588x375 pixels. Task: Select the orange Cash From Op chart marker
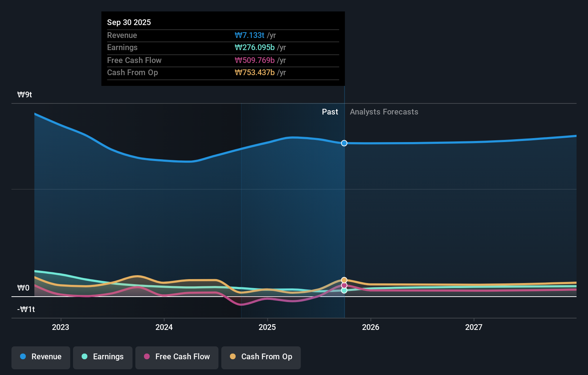(344, 279)
